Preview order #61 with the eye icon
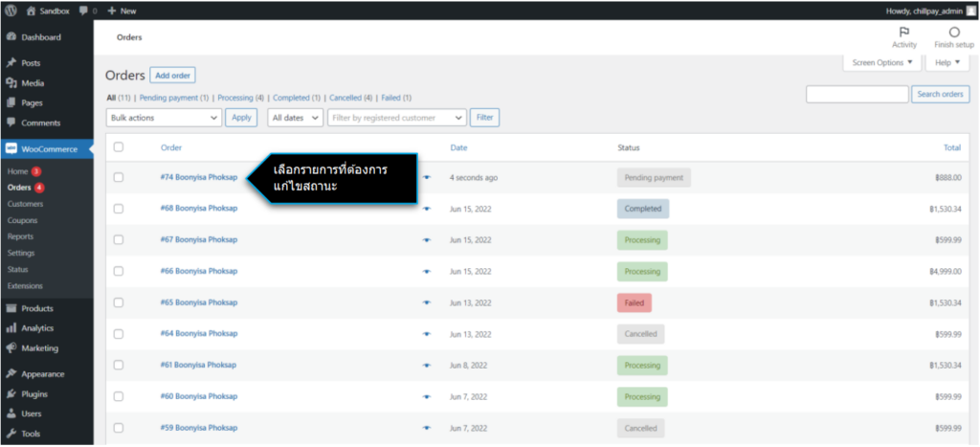Viewport: 980px width, 447px height. 427,365
